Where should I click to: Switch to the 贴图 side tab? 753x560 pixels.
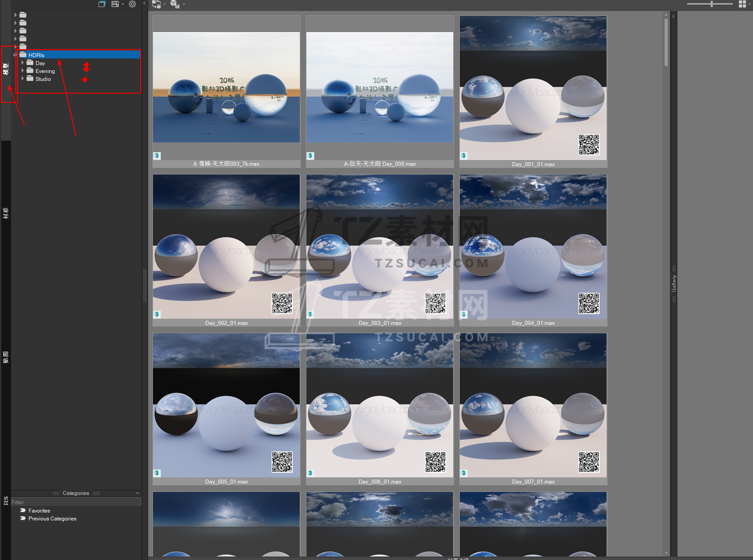pos(6,357)
